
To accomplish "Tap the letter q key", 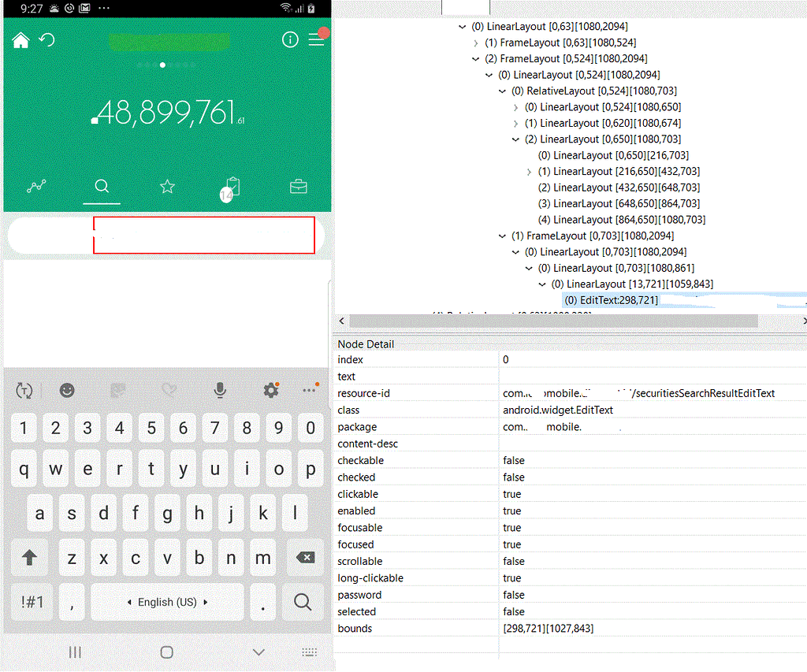I will point(24,470).
